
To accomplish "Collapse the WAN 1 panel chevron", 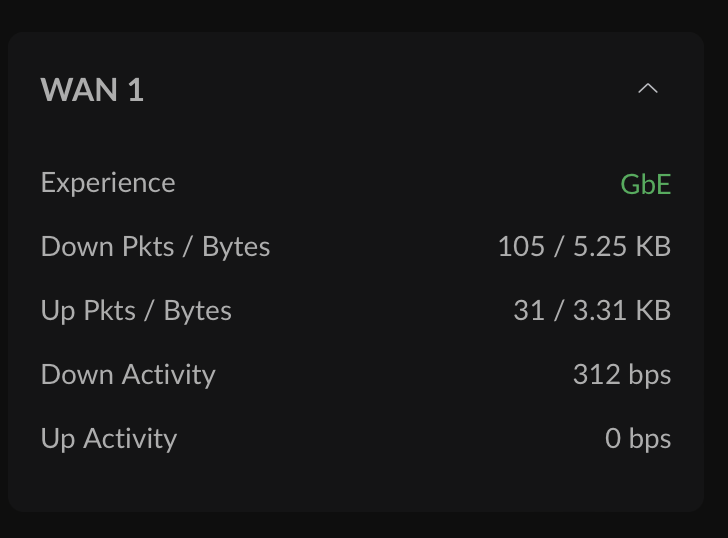I will (648, 89).
